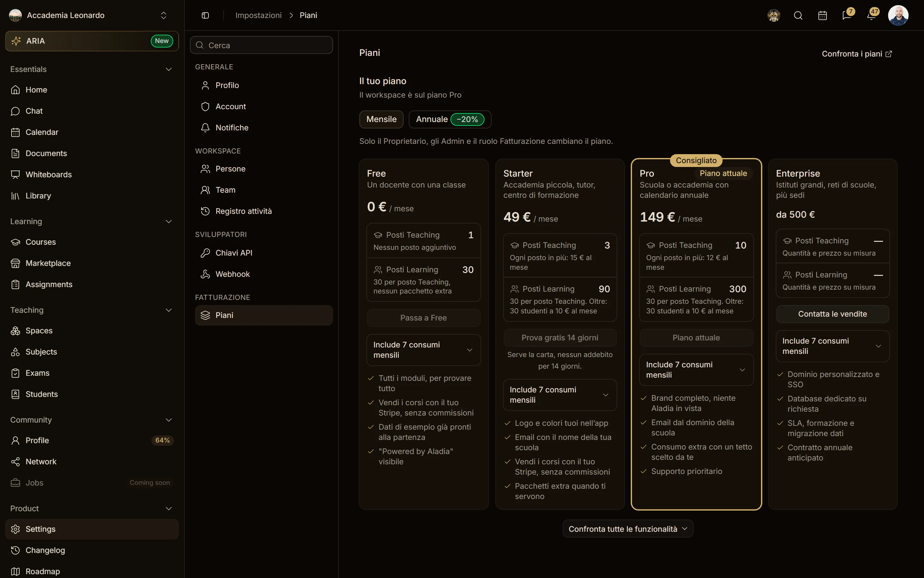Open Spaces in sidebar
Image resolution: width=924 pixels, height=578 pixels.
pos(92,331)
